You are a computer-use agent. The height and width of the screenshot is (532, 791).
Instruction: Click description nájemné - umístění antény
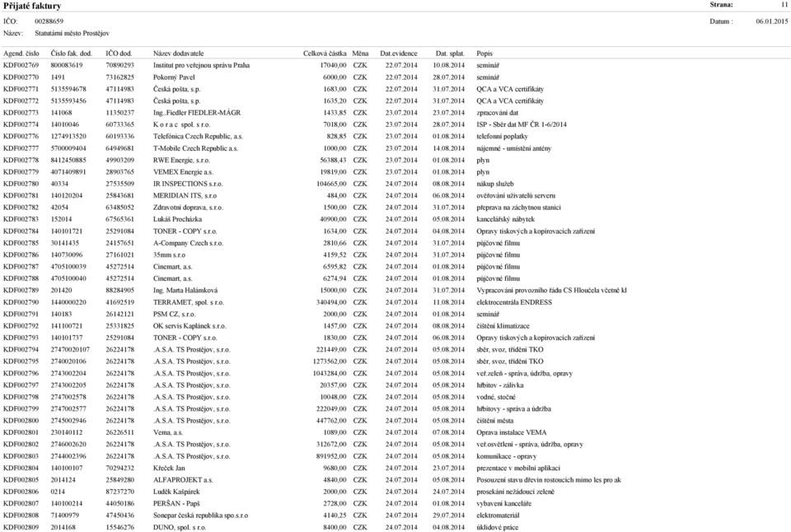tap(514, 149)
